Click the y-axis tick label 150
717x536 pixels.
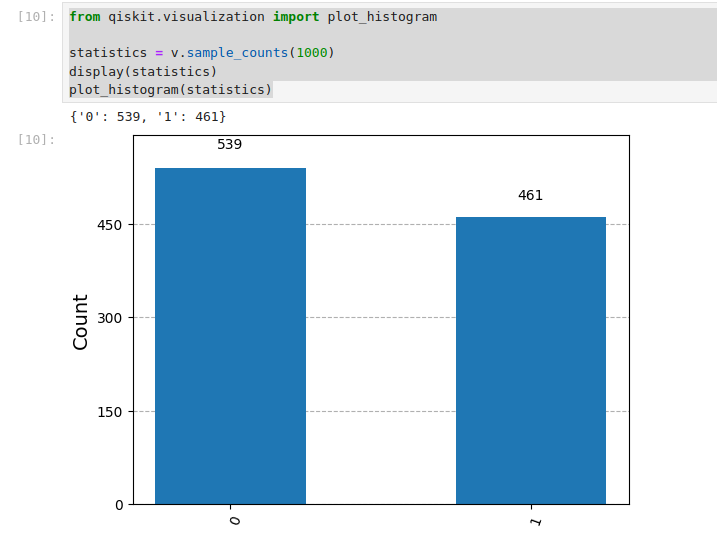point(109,412)
